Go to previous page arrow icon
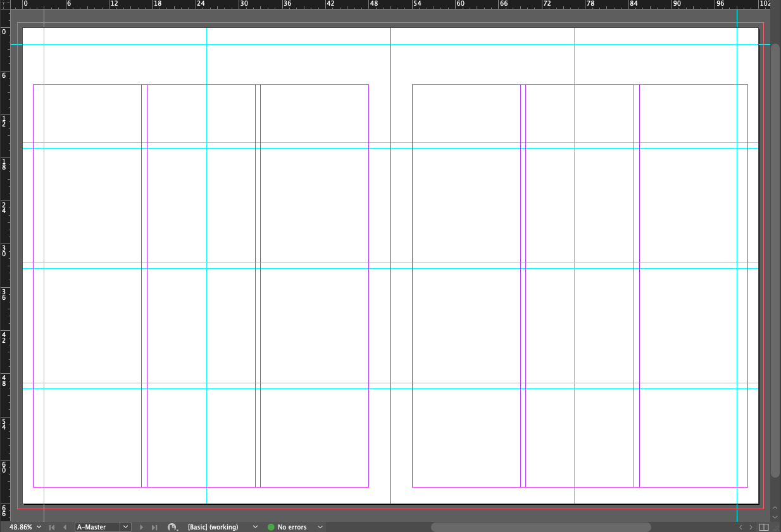The height and width of the screenshot is (532, 781). point(65,527)
